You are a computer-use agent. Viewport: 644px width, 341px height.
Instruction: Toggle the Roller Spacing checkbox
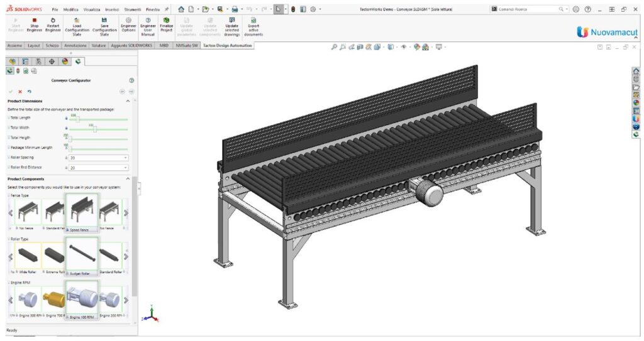9,158
